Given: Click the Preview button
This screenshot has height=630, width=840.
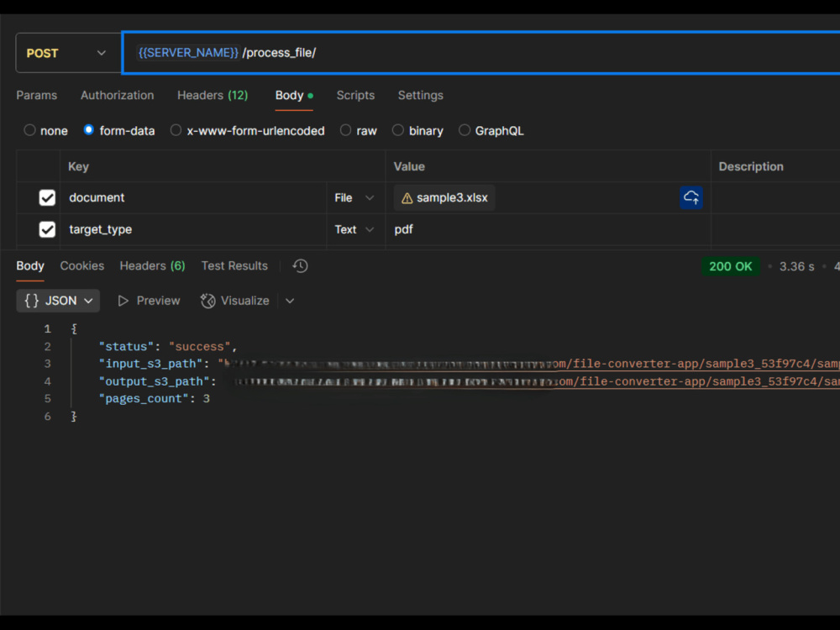Looking at the screenshot, I should pos(149,301).
